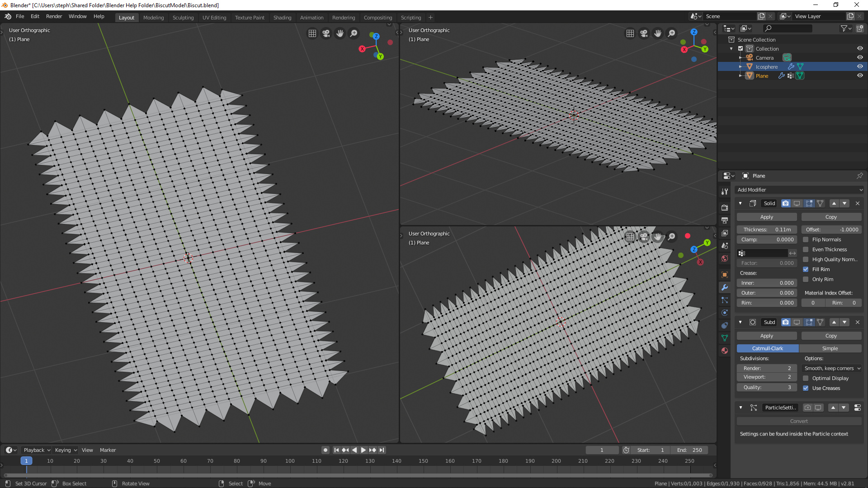Switch to Shading workspace tab
Image resolution: width=868 pixels, height=488 pixels.
(x=282, y=18)
